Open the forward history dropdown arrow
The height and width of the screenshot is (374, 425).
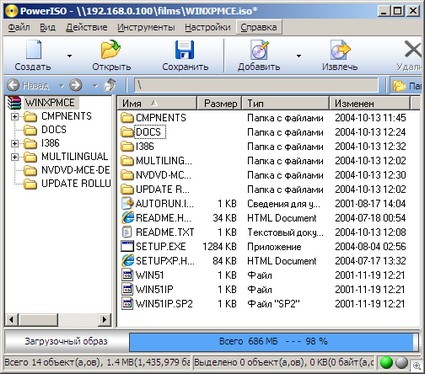[95, 86]
